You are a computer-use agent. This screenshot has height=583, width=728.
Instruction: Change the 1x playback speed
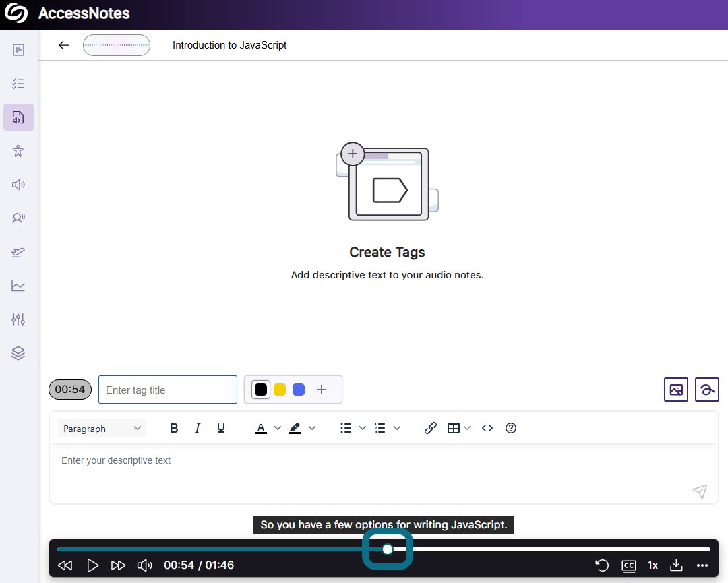[653, 565]
